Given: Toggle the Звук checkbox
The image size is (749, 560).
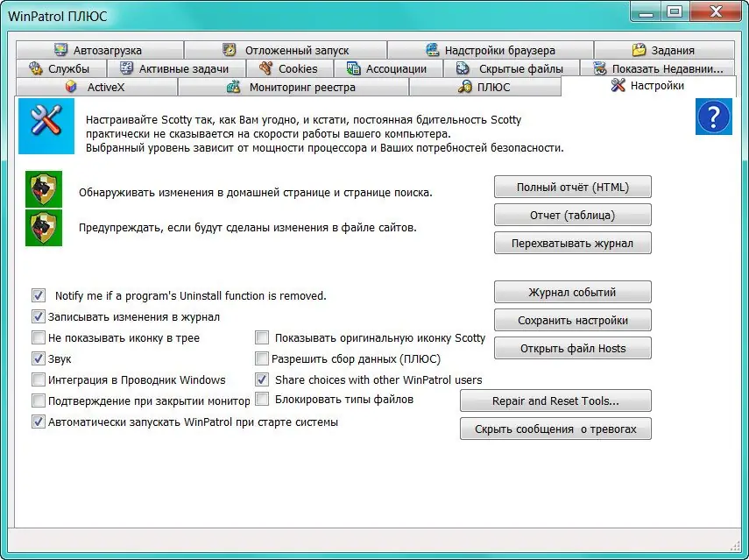Looking at the screenshot, I should point(39,358).
